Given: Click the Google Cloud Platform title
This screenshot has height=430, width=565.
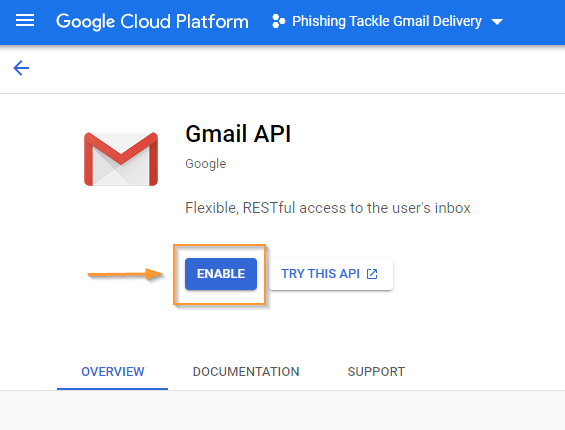Looking at the screenshot, I should tap(152, 21).
